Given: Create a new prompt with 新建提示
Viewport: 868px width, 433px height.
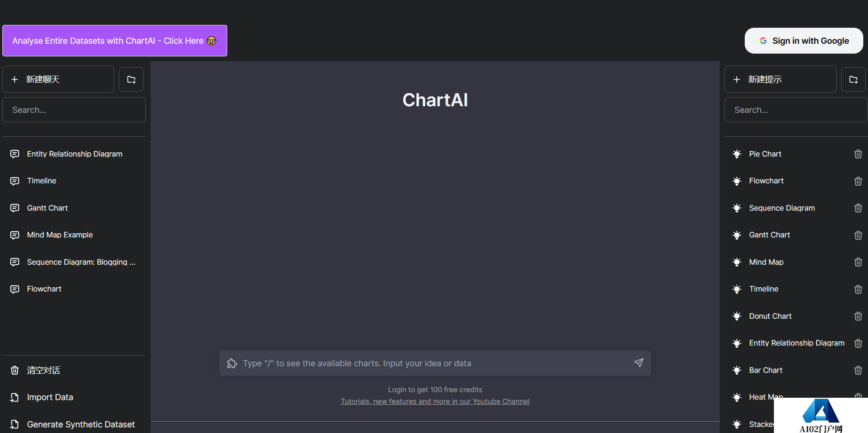Looking at the screenshot, I should coord(780,79).
